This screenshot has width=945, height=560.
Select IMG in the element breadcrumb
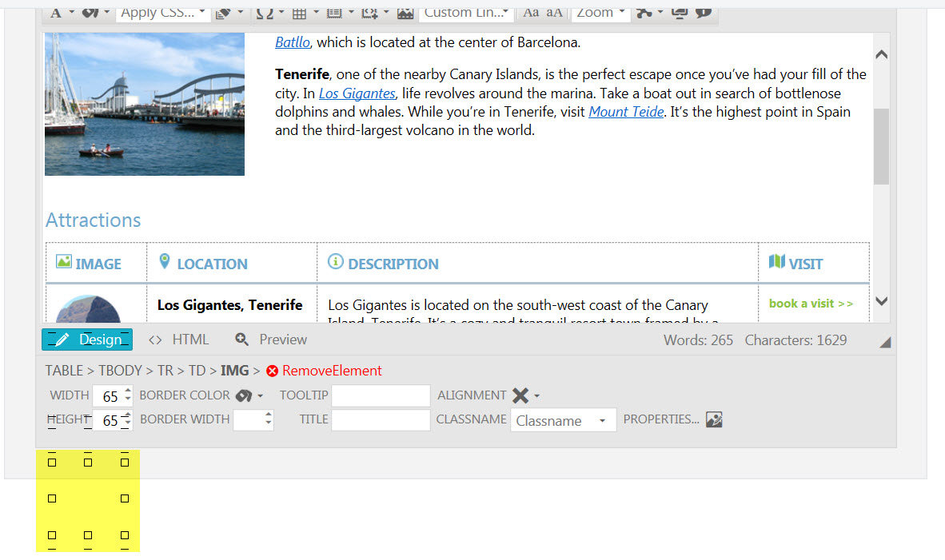(234, 371)
